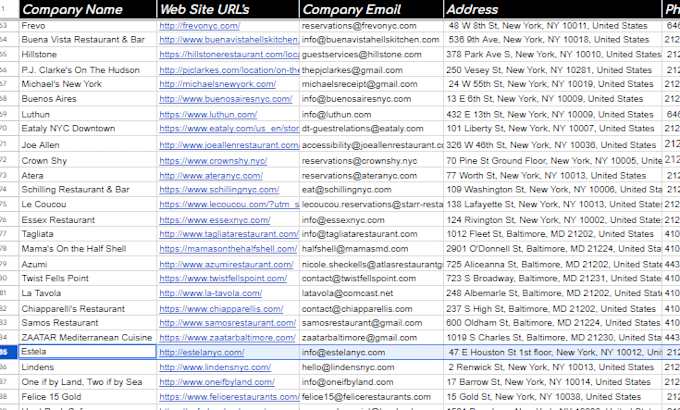This screenshot has width=680, height=410.
Task: Select row 1 number header
Action: tap(9, 9)
